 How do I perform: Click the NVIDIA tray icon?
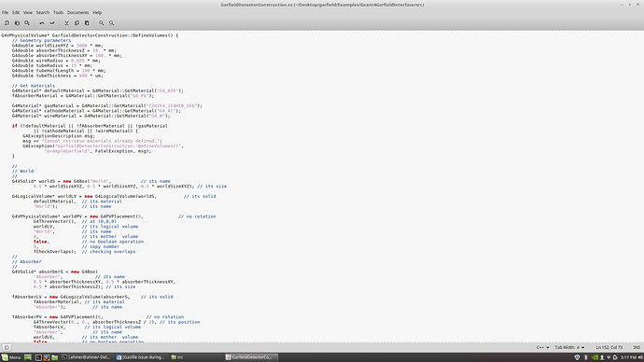click(x=595, y=357)
